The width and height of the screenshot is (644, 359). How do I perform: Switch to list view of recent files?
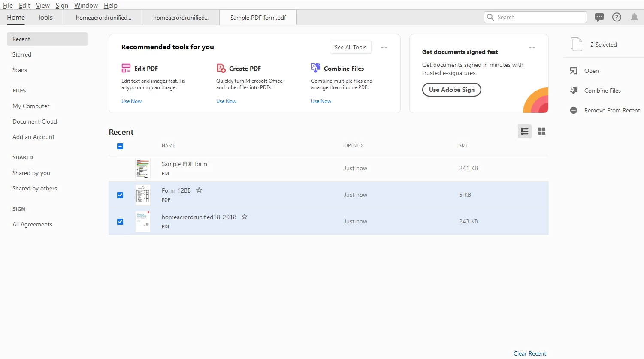click(525, 131)
